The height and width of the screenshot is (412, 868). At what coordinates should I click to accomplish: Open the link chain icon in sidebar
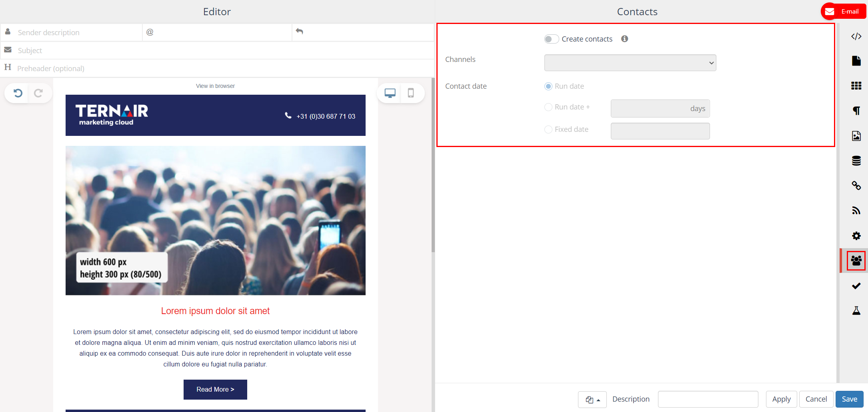point(856,185)
